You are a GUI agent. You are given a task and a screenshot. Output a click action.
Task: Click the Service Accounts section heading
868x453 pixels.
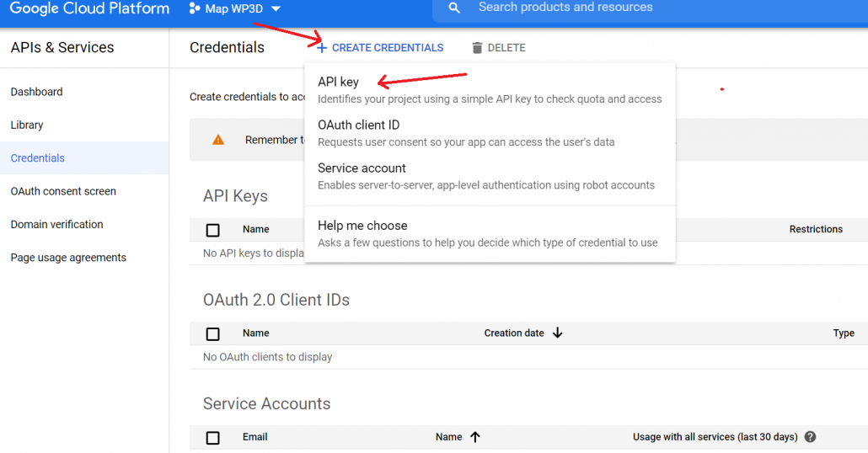[266, 404]
